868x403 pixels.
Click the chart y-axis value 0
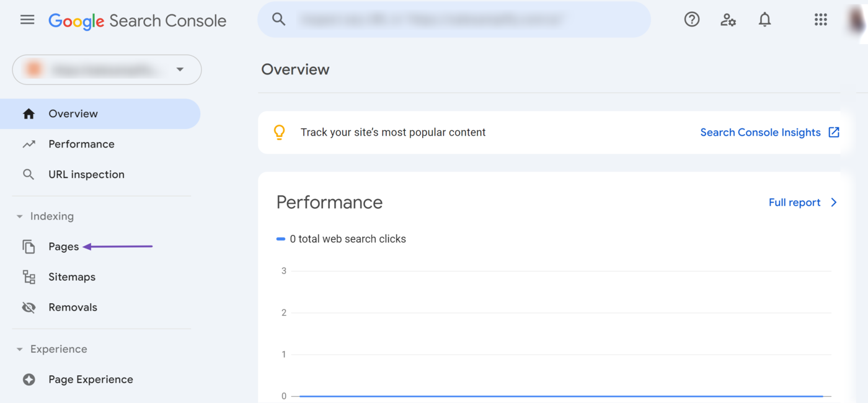pos(284,396)
